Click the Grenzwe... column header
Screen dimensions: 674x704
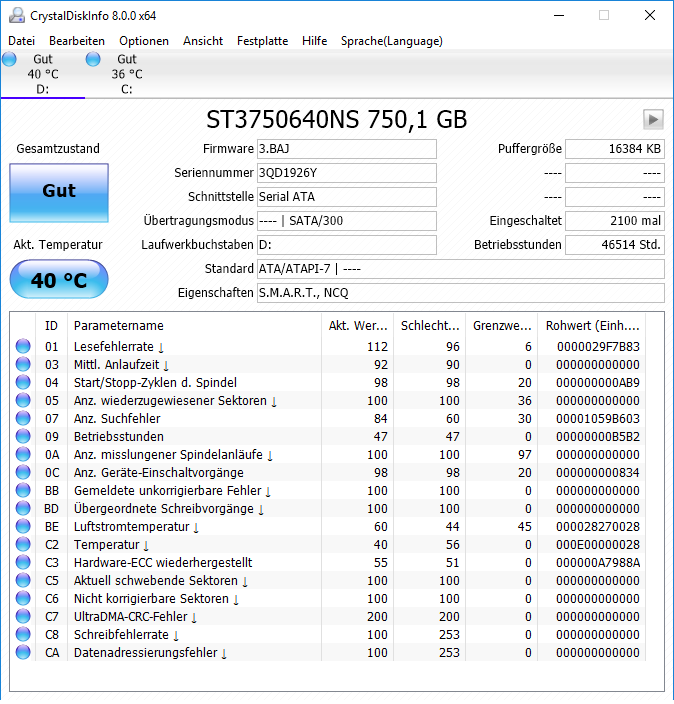(x=502, y=326)
